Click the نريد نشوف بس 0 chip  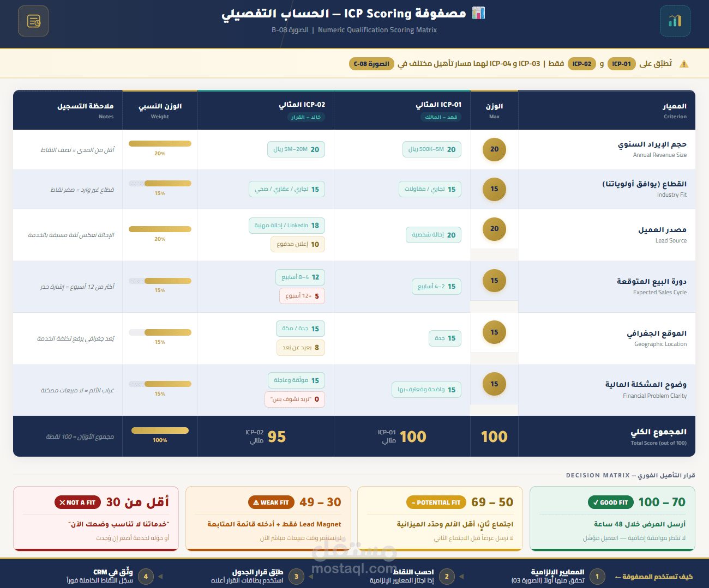tap(295, 399)
